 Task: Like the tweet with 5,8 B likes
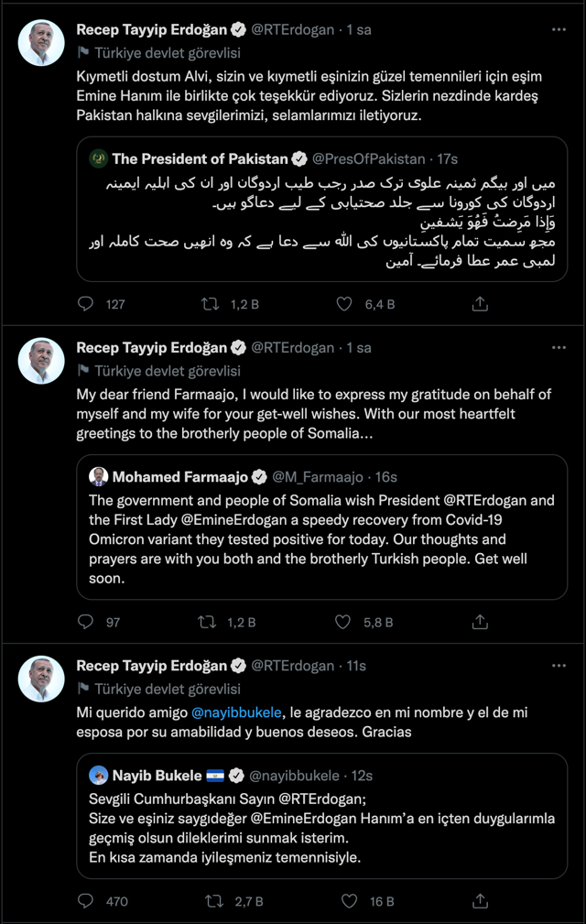point(344,622)
